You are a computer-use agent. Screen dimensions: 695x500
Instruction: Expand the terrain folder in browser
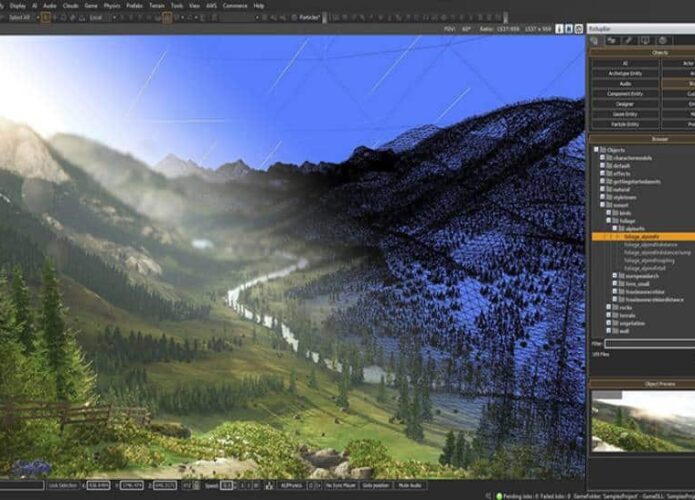click(609, 315)
